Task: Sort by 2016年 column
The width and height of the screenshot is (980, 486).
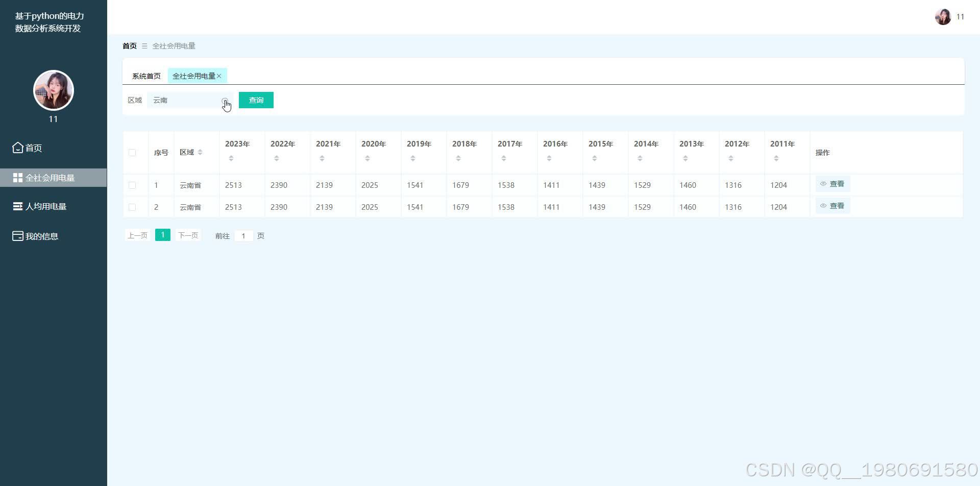Action: (x=549, y=159)
